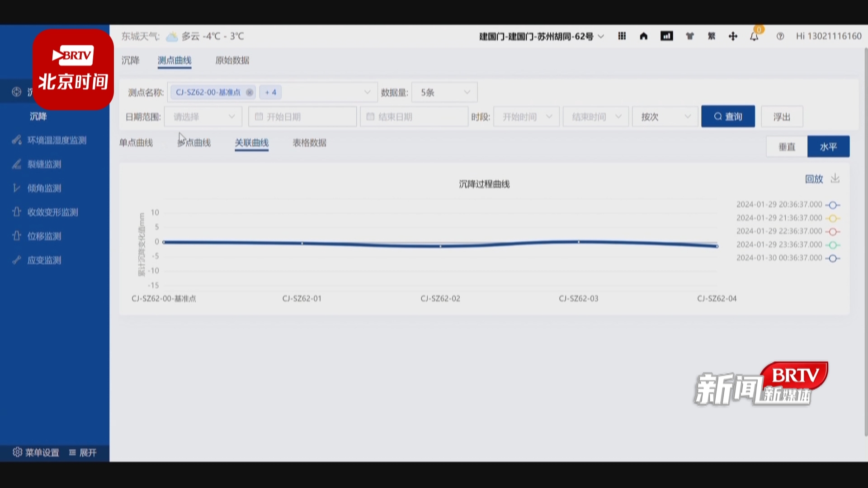The image size is (868, 488).
Task: Open the grid apps icon in header
Action: point(622,36)
